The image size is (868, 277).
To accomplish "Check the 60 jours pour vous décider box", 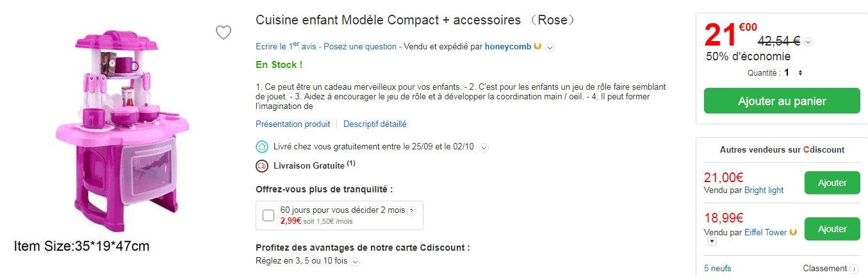I will [268, 215].
